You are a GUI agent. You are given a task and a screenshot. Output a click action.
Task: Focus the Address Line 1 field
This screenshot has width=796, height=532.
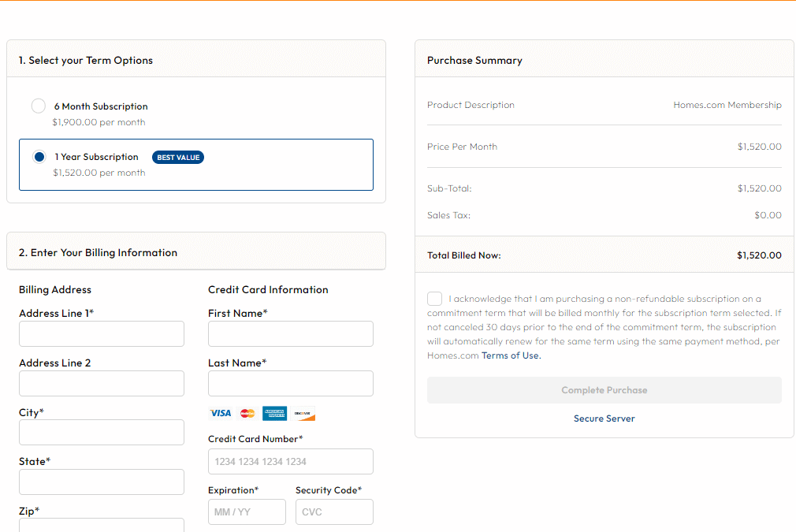[102, 333]
